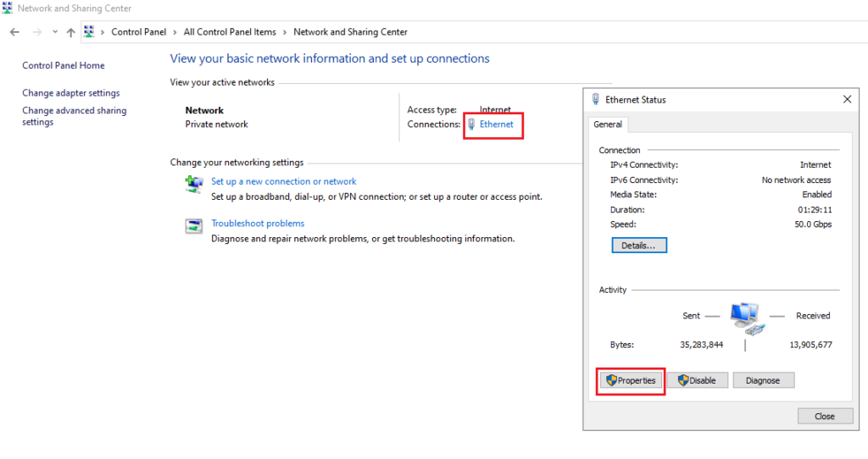This screenshot has width=868, height=459.
Task: Click the IPv4 Connectivity label
Action: pos(644,165)
